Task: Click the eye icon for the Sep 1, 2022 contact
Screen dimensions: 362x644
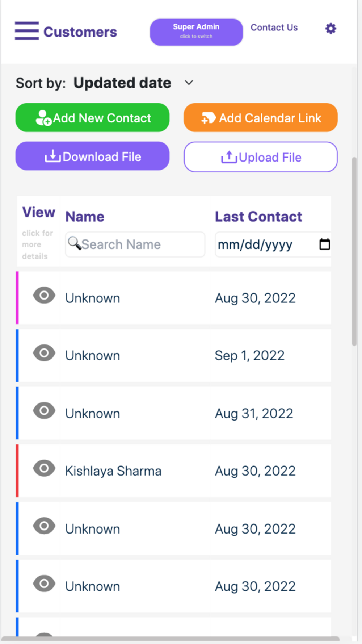Action: click(44, 353)
